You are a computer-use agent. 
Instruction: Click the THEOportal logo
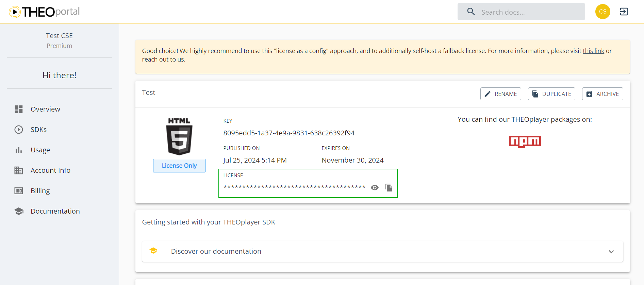(44, 12)
